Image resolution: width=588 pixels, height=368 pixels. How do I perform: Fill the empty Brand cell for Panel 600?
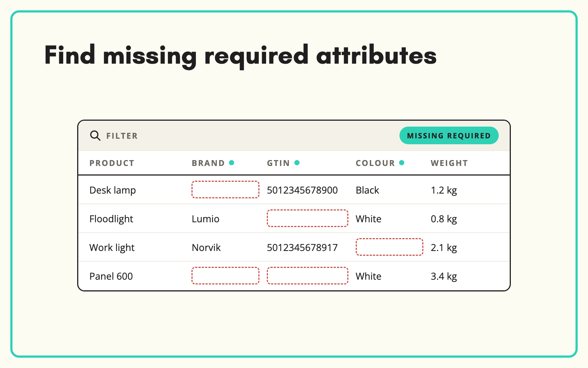(225, 276)
